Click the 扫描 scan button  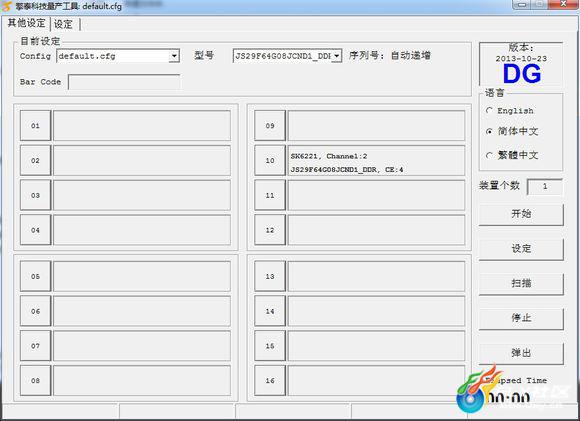[521, 283]
